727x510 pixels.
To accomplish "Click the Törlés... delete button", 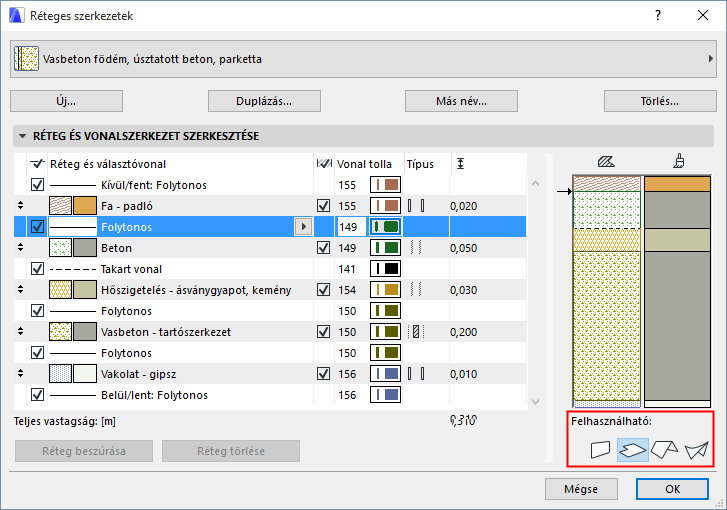I will (x=660, y=101).
